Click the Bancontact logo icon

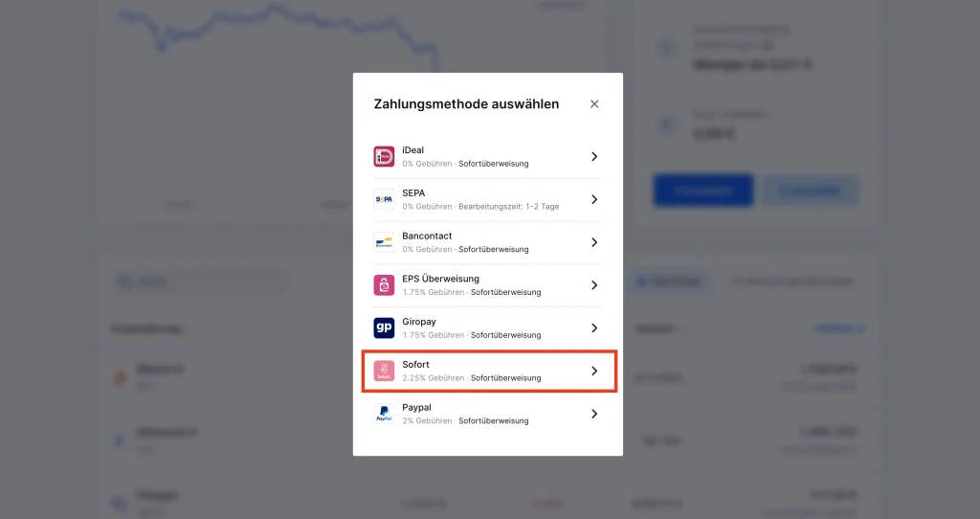384,242
